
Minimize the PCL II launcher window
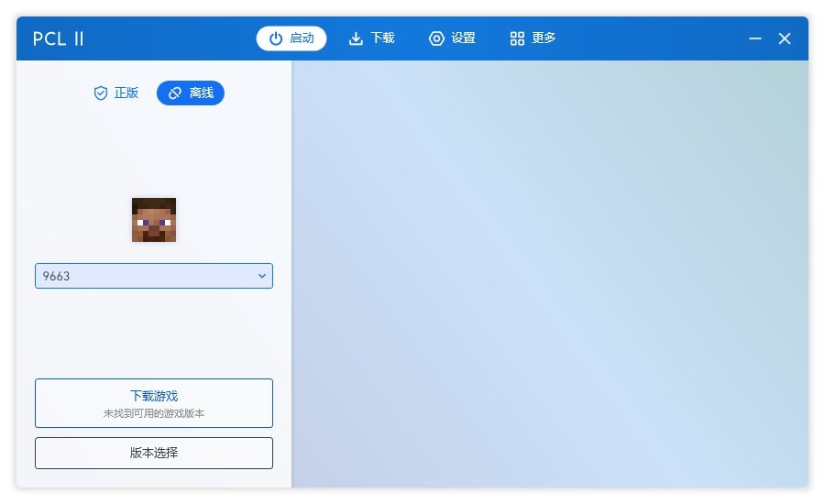[x=755, y=38]
